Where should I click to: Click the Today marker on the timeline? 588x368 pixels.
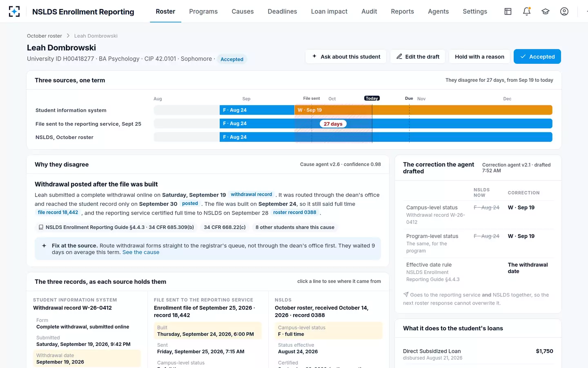[372, 98]
